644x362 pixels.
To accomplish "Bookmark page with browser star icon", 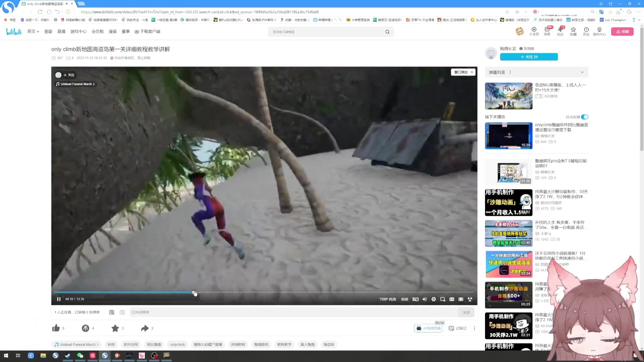I will click(x=517, y=12).
